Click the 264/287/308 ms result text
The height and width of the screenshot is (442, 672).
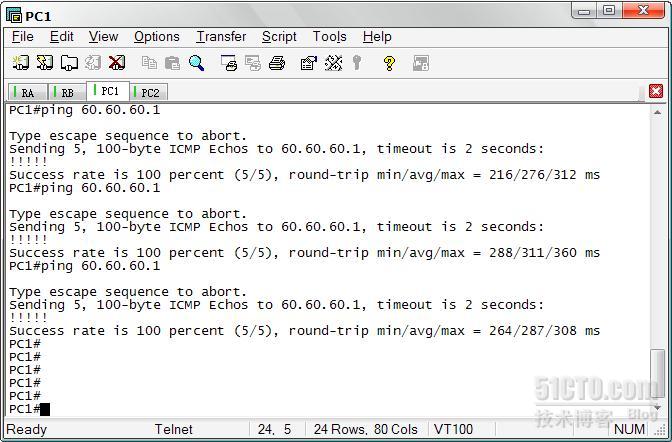click(x=544, y=331)
